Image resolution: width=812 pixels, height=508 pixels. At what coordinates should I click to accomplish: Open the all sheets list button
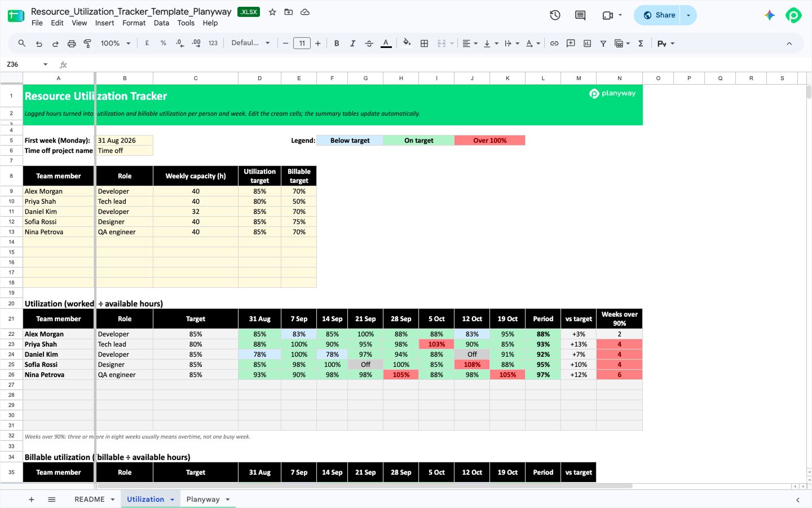click(52, 500)
